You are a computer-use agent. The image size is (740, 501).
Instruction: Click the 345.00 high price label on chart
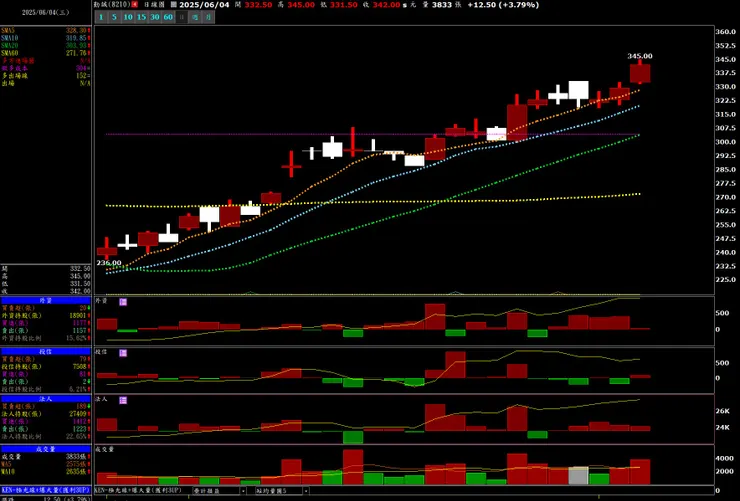coord(640,56)
